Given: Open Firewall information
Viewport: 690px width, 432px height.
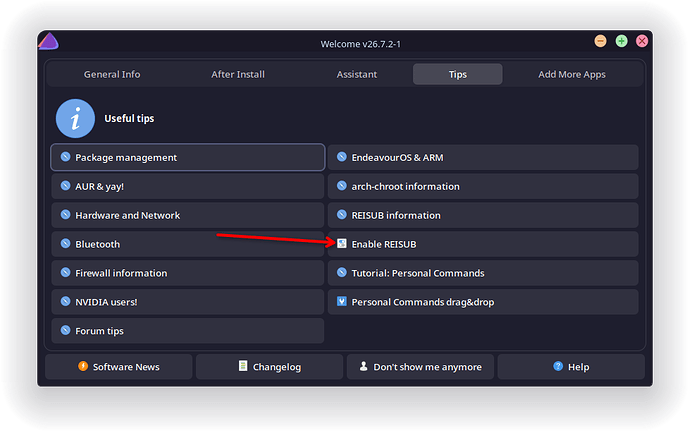Looking at the screenshot, I should 188,273.
